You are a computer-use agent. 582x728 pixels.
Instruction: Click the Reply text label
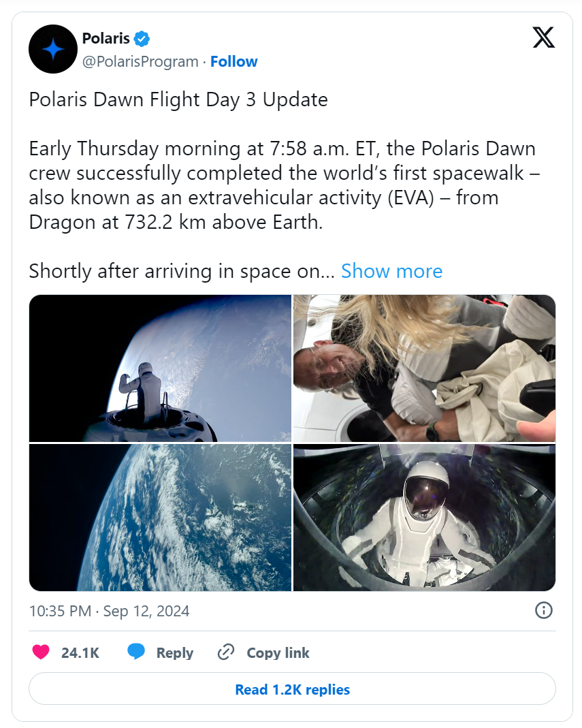coord(175,652)
